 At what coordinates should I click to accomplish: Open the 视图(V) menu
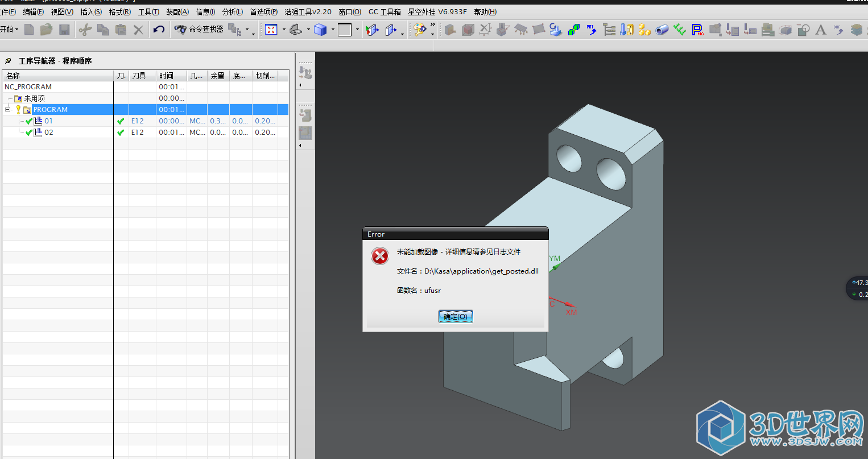coord(62,12)
